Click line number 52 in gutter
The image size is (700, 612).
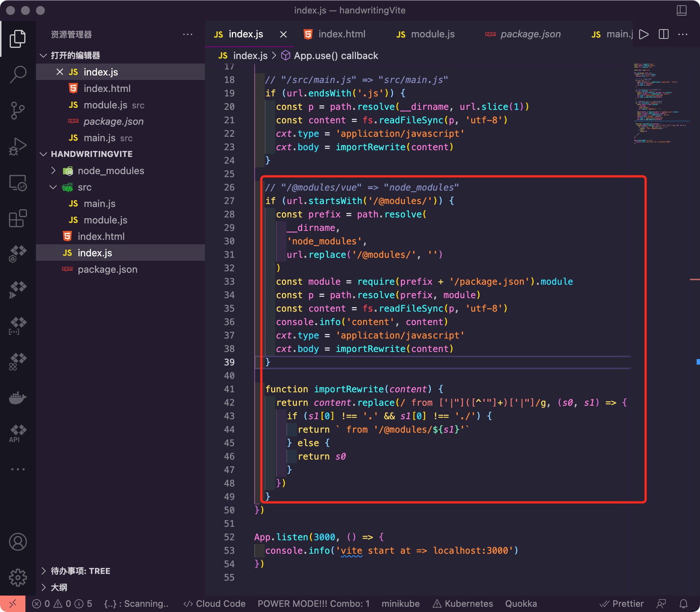point(229,537)
